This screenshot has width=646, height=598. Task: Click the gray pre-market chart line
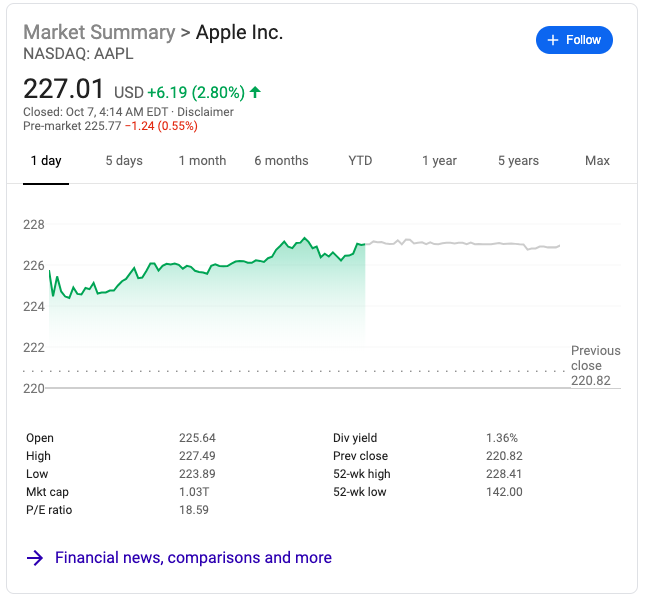[x=460, y=243]
